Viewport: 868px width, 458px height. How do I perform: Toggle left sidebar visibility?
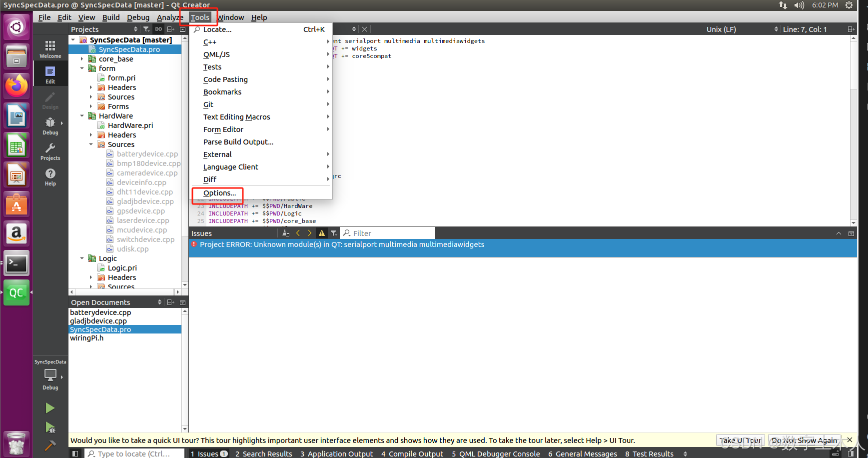pos(75,453)
